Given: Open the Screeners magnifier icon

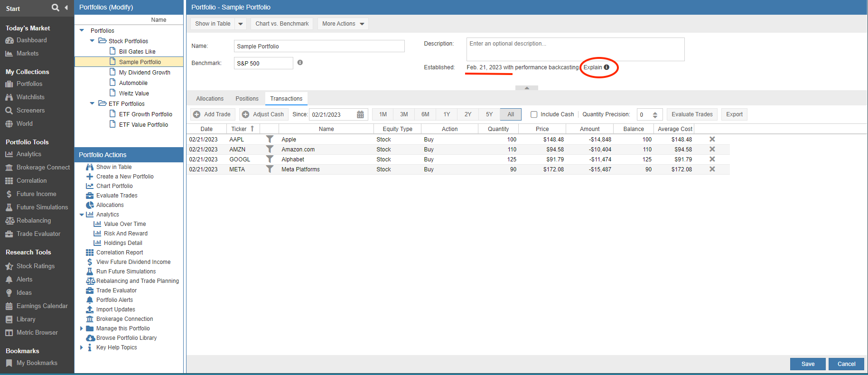Looking at the screenshot, I should pyautogui.click(x=9, y=111).
